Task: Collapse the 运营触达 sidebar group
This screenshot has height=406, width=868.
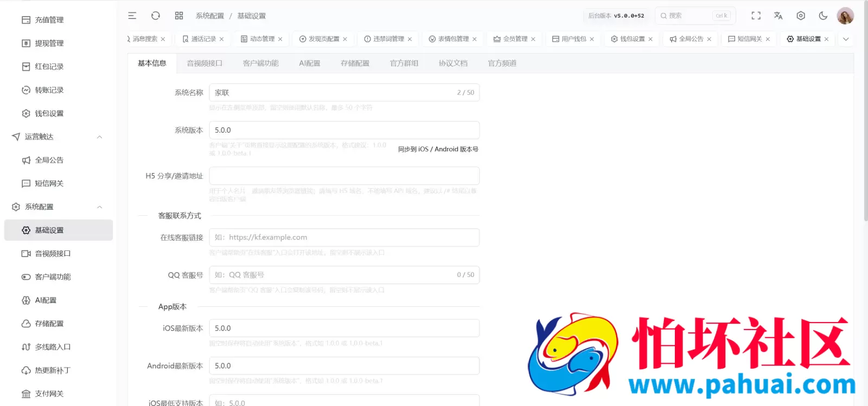Action: click(58, 137)
